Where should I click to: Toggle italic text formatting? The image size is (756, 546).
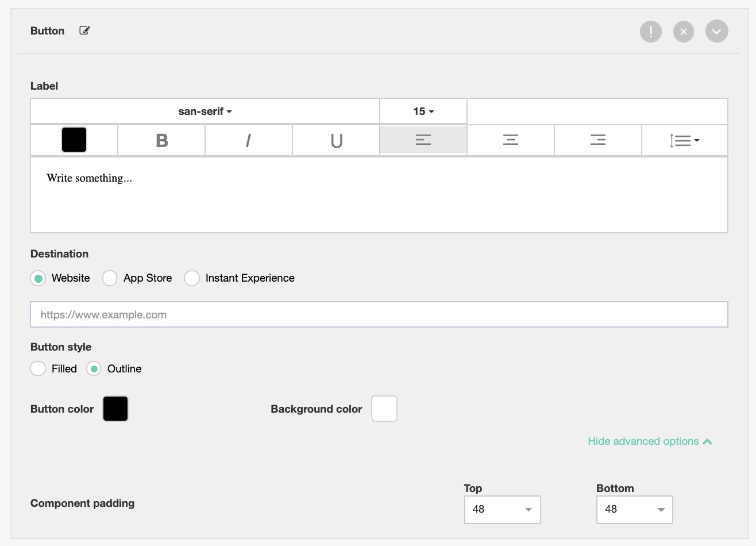(248, 140)
